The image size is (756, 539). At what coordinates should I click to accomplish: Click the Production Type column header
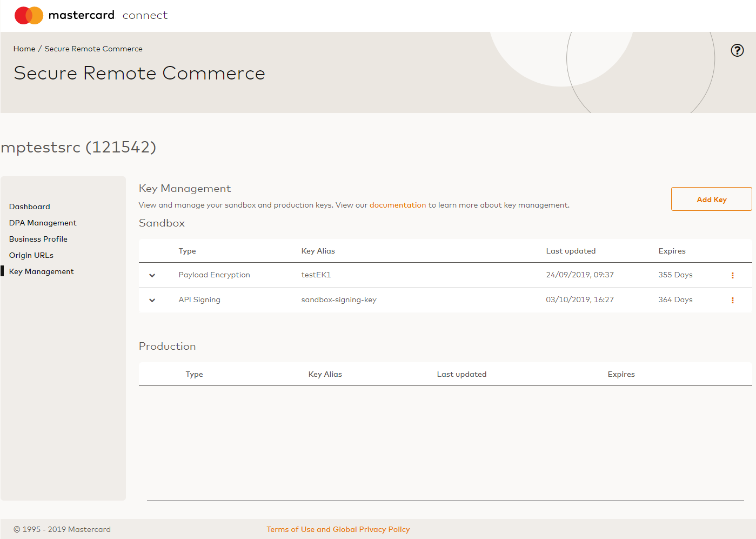point(195,374)
